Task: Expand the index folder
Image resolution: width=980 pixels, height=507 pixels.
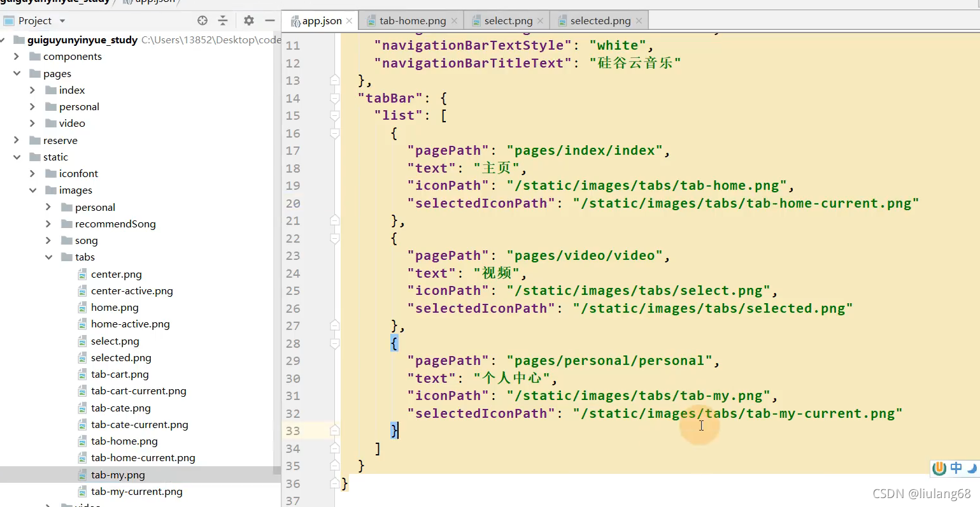Action: pos(32,90)
